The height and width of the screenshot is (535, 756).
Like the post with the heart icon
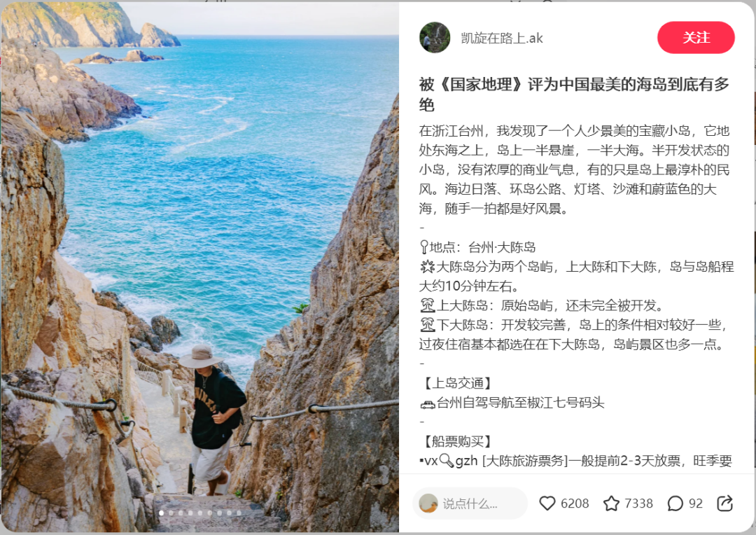click(x=547, y=503)
